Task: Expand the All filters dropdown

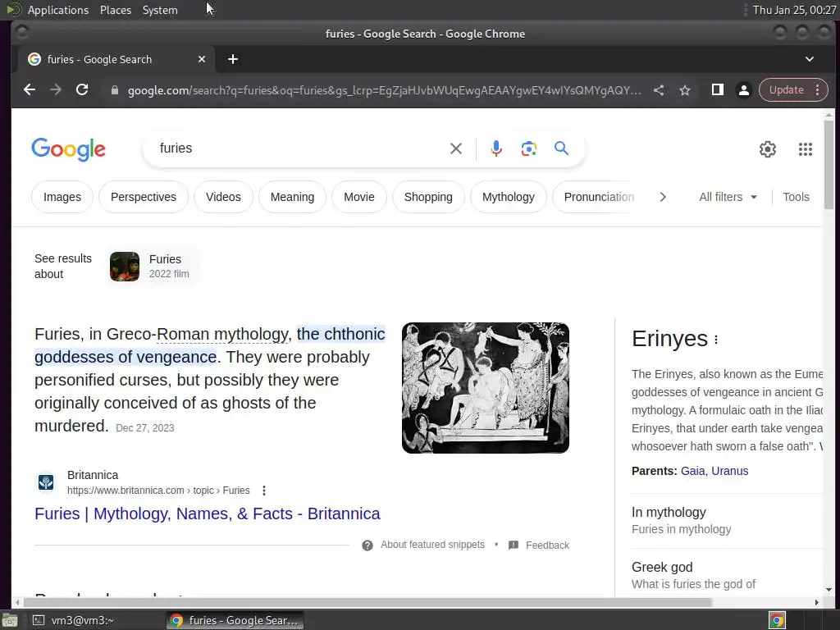Action: click(x=728, y=197)
